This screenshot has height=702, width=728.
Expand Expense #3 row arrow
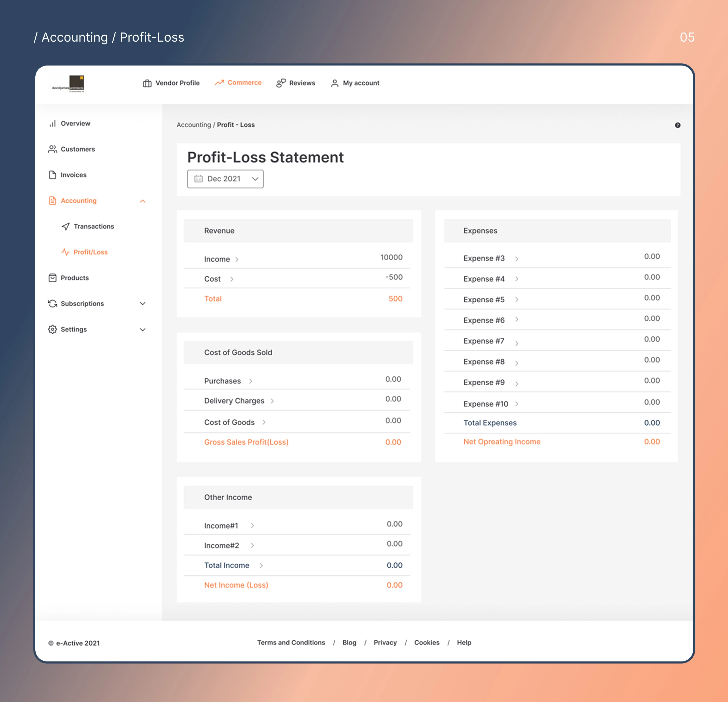[x=517, y=258]
